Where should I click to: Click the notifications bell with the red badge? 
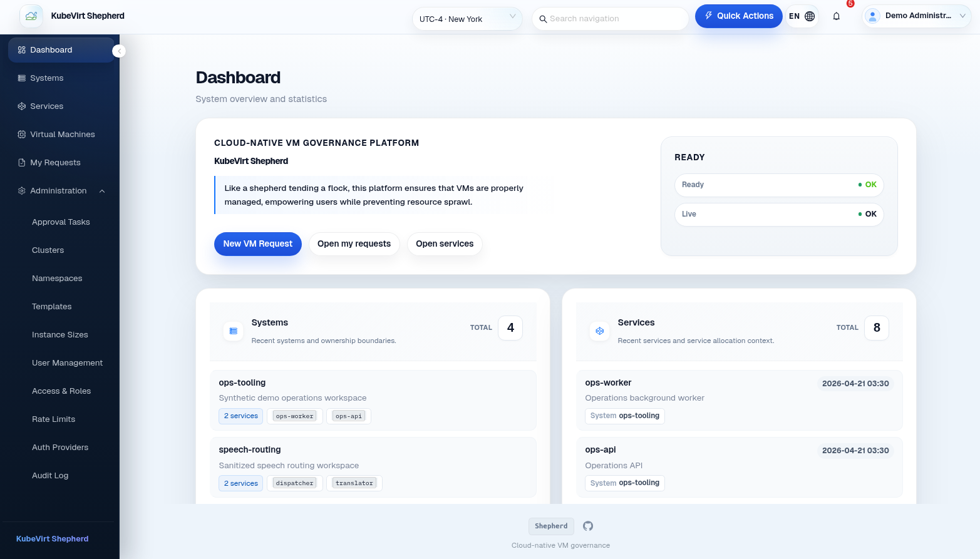[836, 16]
